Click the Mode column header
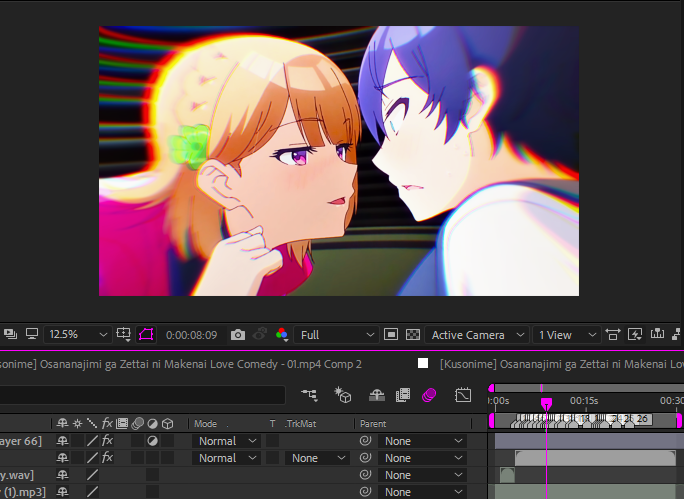684x499 pixels. (x=205, y=424)
